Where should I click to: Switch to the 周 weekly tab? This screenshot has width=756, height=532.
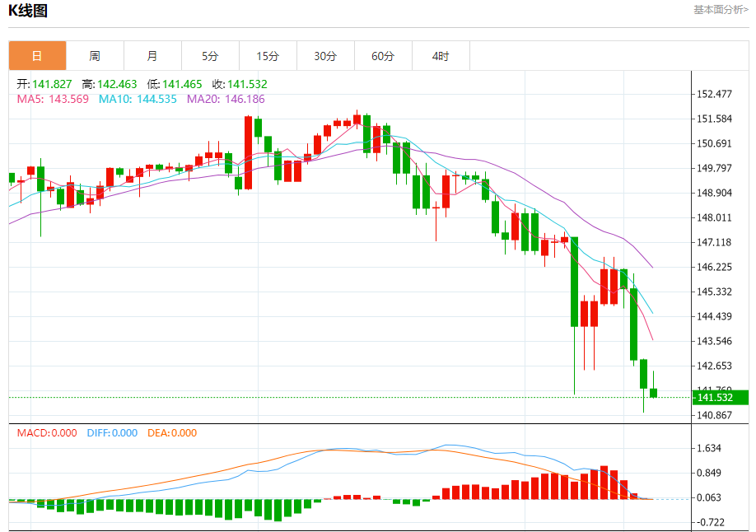pos(95,56)
